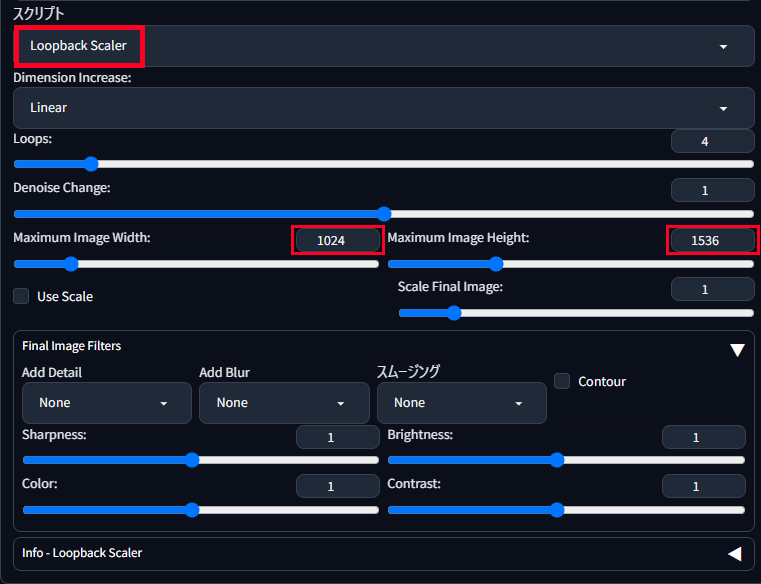Open the Add Blur dropdown
The height and width of the screenshot is (584, 761).
pyautogui.click(x=284, y=403)
